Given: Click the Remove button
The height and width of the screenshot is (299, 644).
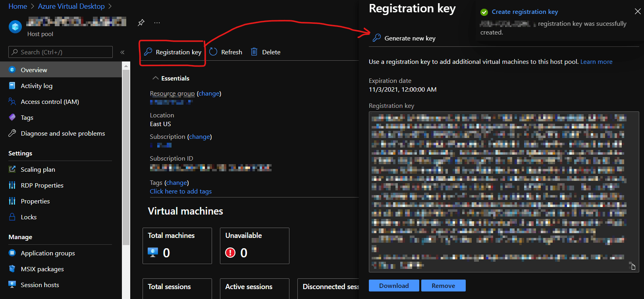Looking at the screenshot, I should pos(443,286).
